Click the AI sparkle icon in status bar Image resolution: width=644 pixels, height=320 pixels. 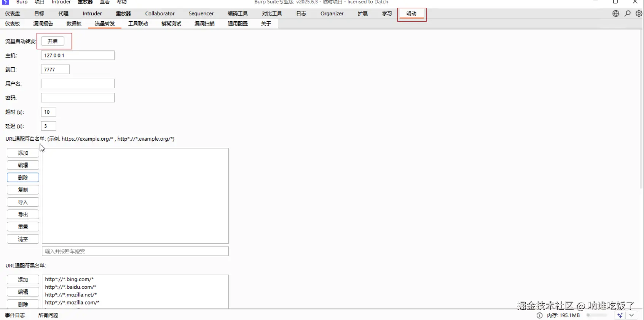coord(620,315)
